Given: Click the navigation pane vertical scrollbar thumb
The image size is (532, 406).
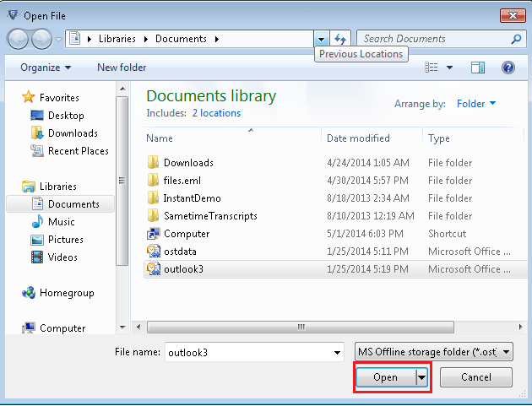Looking at the screenshot, I should pos(122,181).
